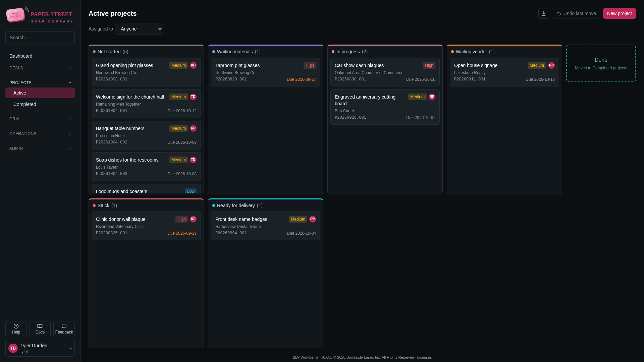Expand the ADMIN sidebar section
The height and width of the screenshot is (362, 644).
click(x=40, y=148)
